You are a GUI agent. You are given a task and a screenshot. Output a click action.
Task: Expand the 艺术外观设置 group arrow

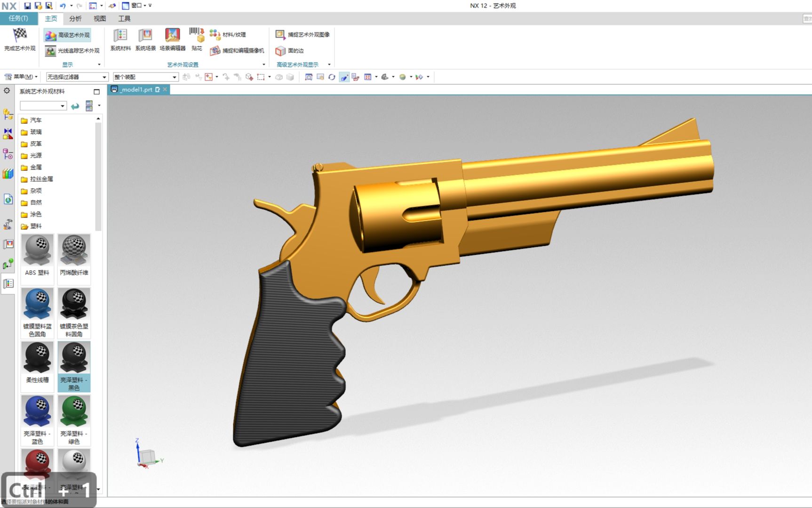263,65
